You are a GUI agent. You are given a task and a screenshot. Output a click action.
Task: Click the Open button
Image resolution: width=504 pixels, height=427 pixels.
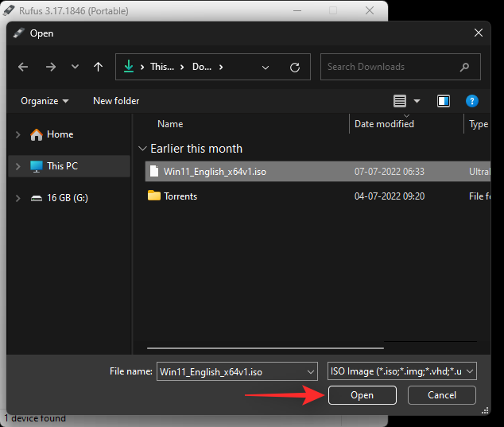pyautogui.click(x=362, y=395)
